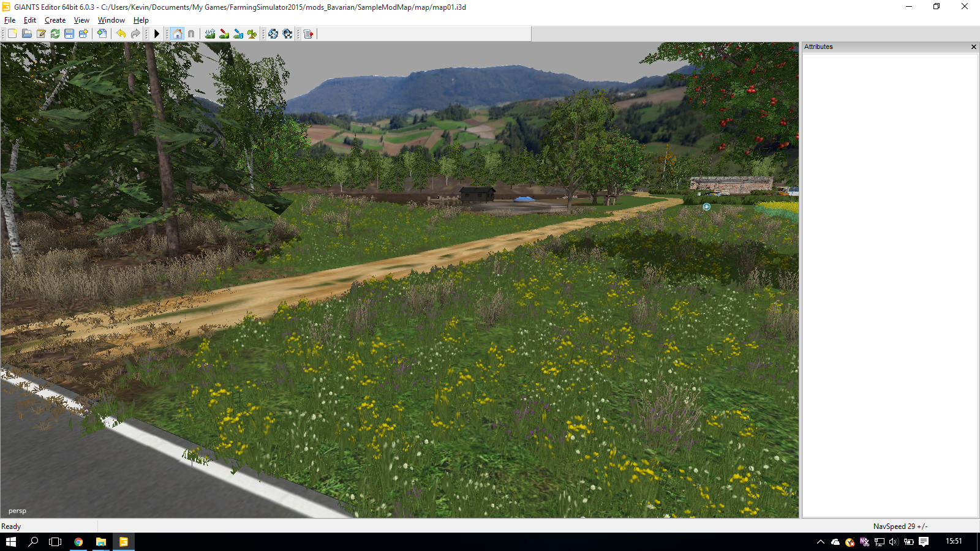Switch to Google Chrome on taskbar
The height and width of the screenshot is (551, 980).
click(x=78, y=542)
